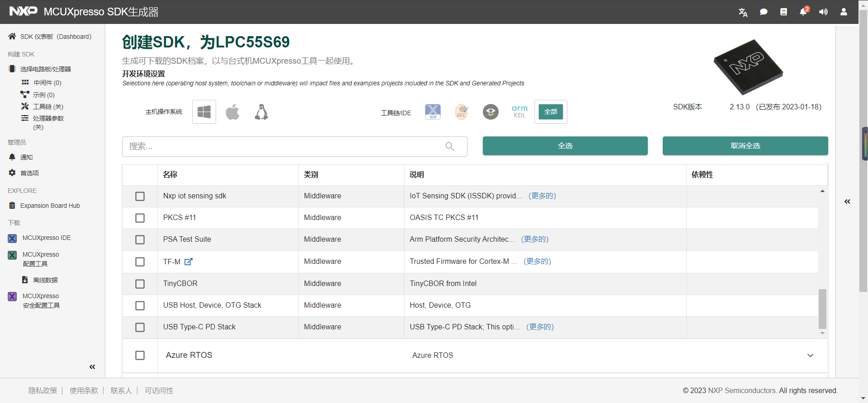Show more for PSA Test Suite description
The width and height of the screenshot is (868, 403).
pos(535,239)
